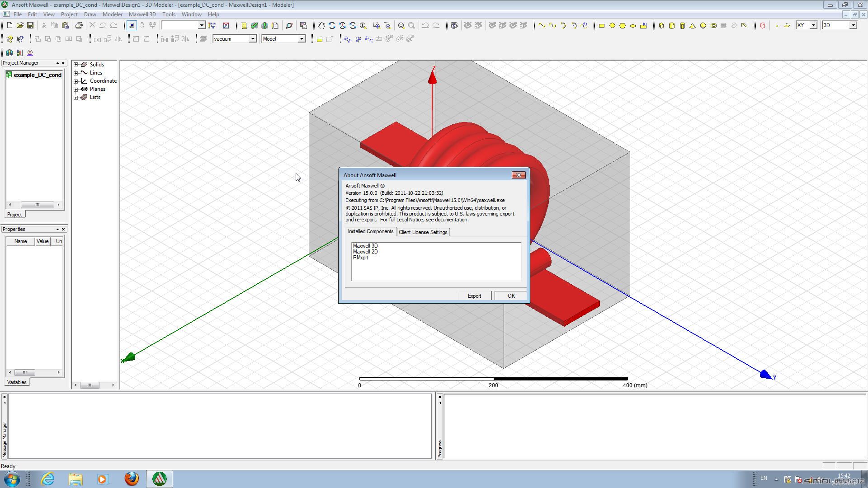
Task: Select Maxwell 2D in components list
Action: (365, 252)
